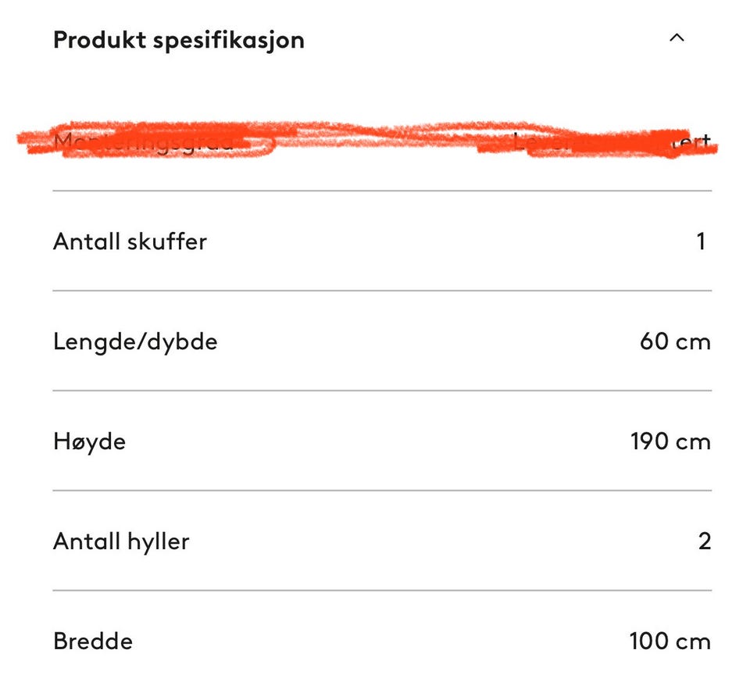Click the 'cm' unit next to 100
This screenshot has width=750, height=700.
(x=694, y=642)
